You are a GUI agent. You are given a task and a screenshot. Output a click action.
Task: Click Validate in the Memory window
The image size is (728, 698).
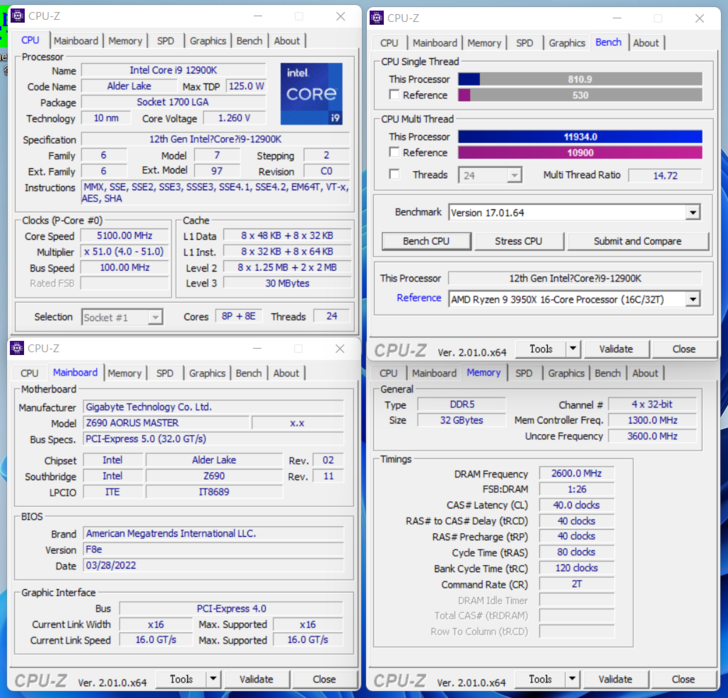(x=615, y=679)
